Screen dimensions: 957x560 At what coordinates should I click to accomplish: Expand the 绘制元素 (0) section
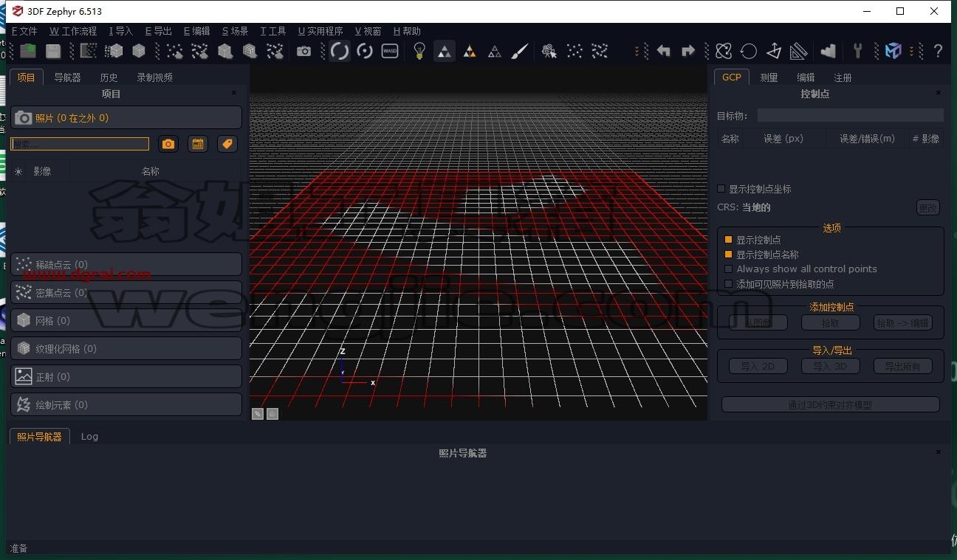(126, 404)
